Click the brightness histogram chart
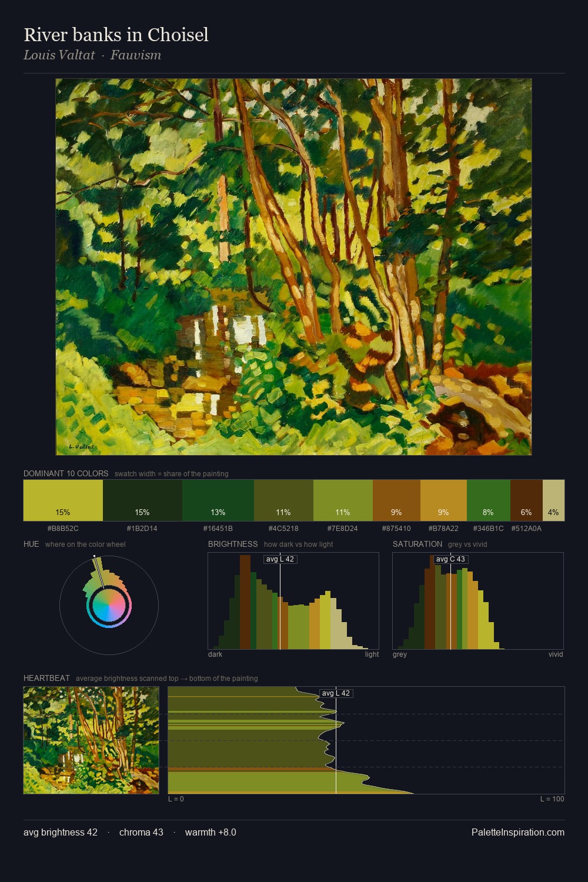Screen dimensions: 588x882 pyautogui.click(x=293, y=601)
